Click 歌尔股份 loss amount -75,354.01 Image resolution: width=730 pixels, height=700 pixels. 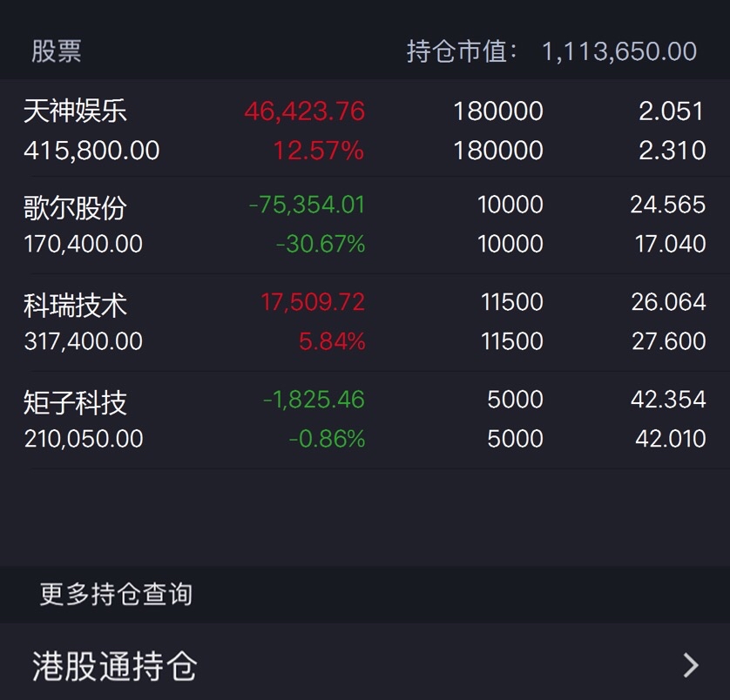[x=307, y=205]
